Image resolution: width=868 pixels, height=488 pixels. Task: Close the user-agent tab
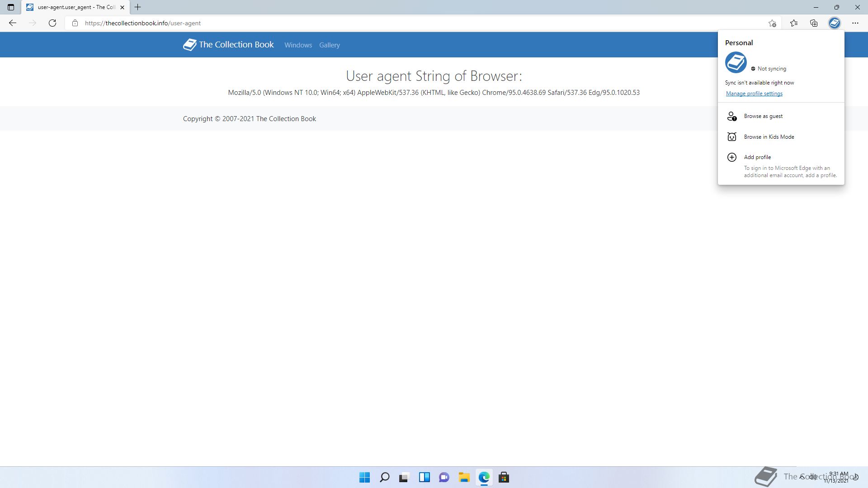[x=122, y=7]
